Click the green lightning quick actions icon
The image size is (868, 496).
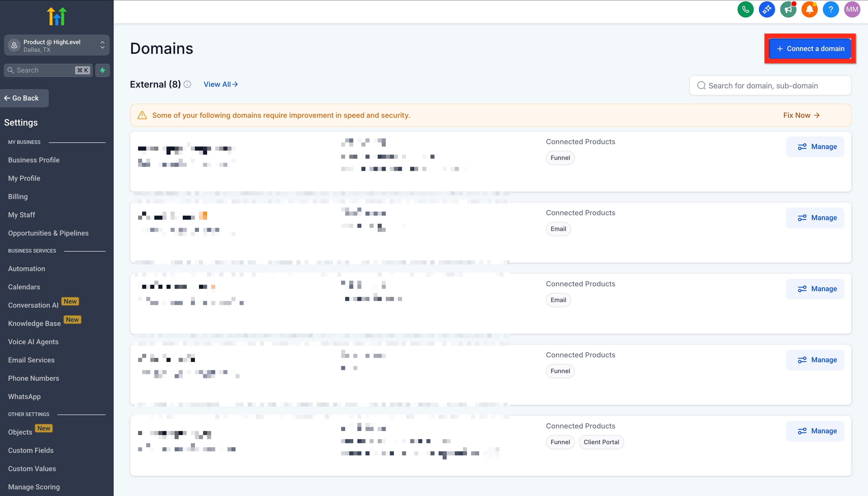[x=103, y=70]
